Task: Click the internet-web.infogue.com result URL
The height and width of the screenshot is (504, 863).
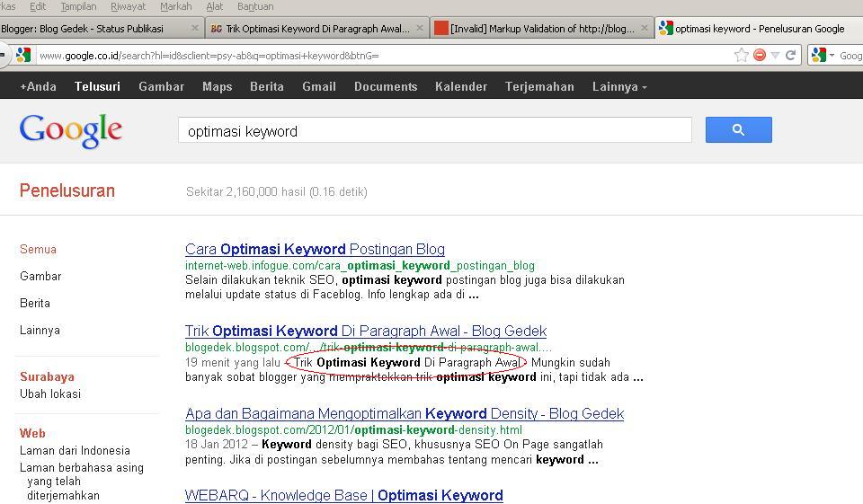Action: (360, 266)
